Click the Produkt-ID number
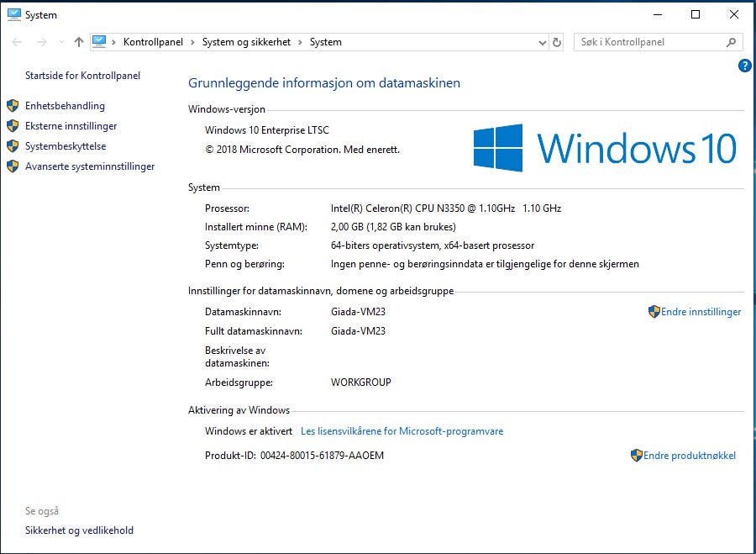Screen dimensions: 756x554 click(322, 456)
